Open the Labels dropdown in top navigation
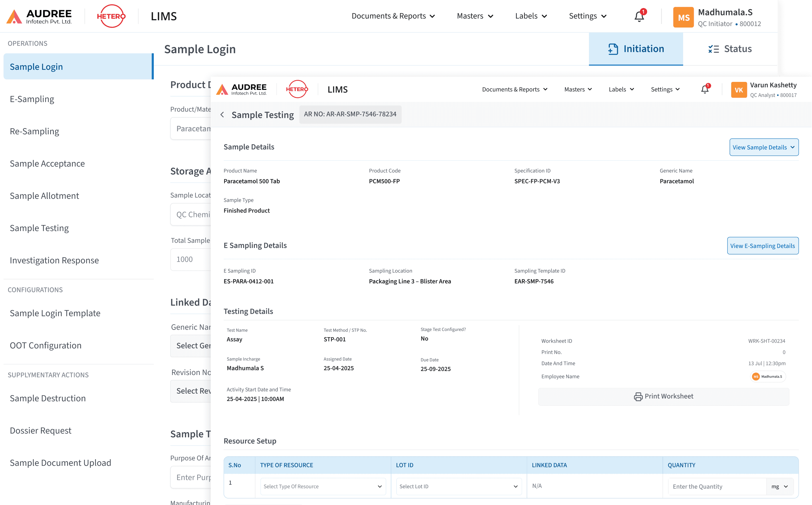Screen dimensions: 812x505 click(x=531, y=16)
